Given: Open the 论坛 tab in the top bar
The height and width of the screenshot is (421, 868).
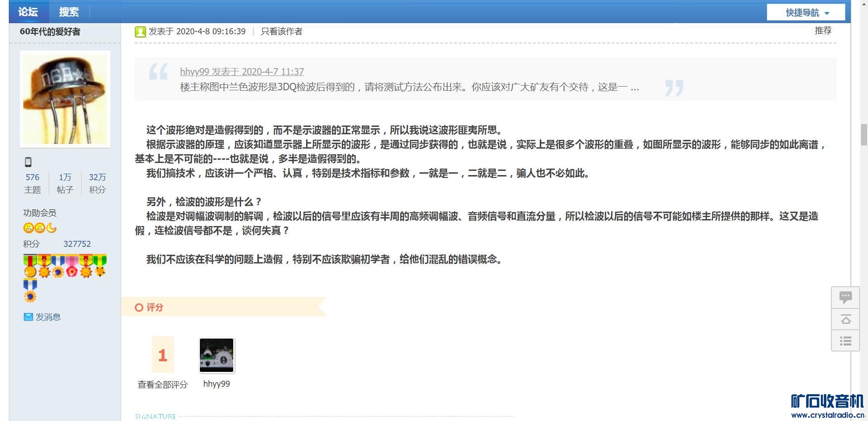Looking at the screenshot, I should coord(28,12).
